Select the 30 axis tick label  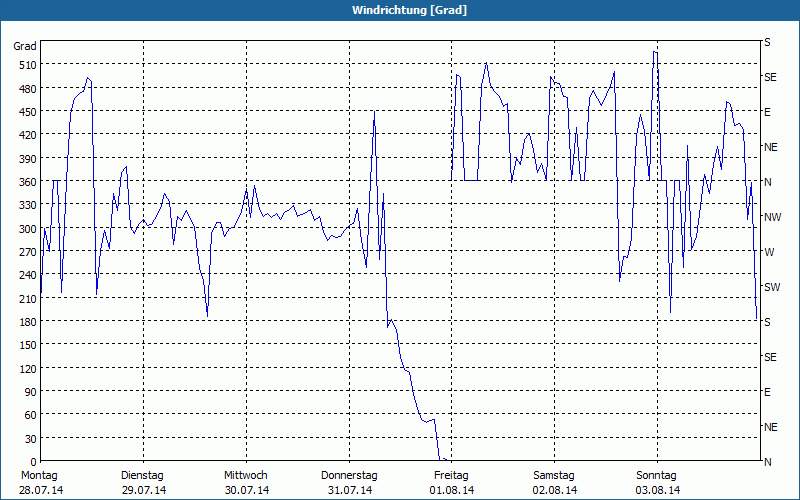pyautogui.click(x=31, y=438)
